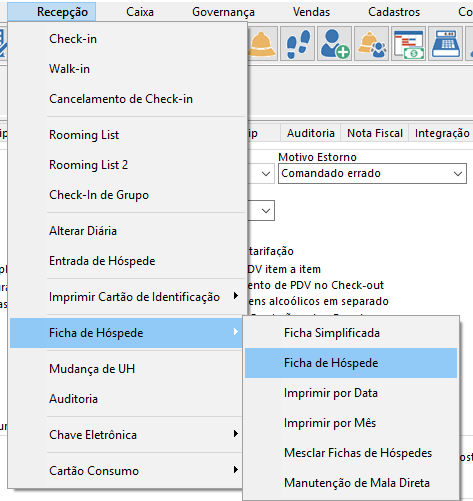
Task: Click the bell with guests icon
Action: (x=371, y=44)
